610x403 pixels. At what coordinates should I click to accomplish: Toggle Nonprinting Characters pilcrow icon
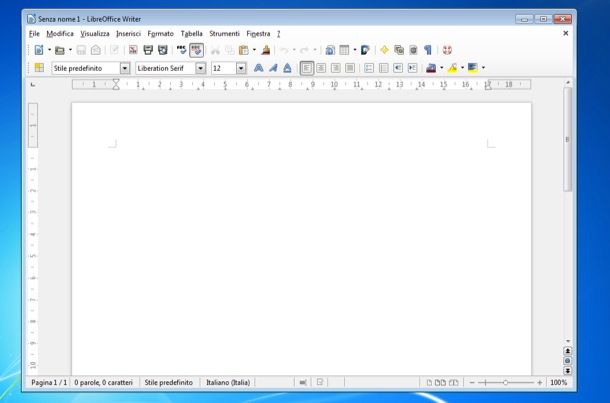428,50
